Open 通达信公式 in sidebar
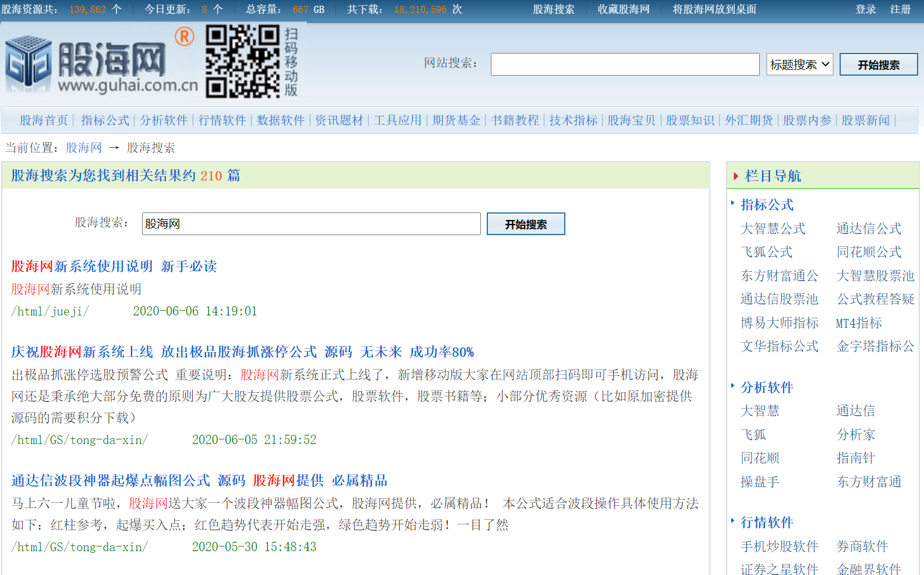The width and height of the screenshot is (924, 575). (869, 229)
